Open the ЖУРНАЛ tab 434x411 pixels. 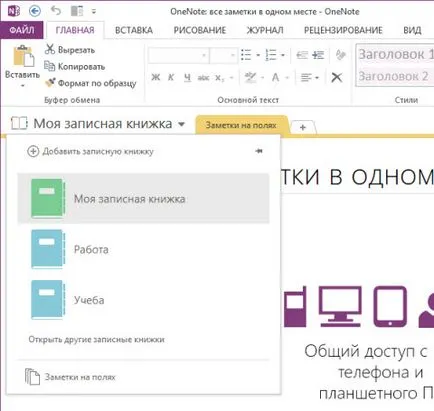tap(265, 30)
